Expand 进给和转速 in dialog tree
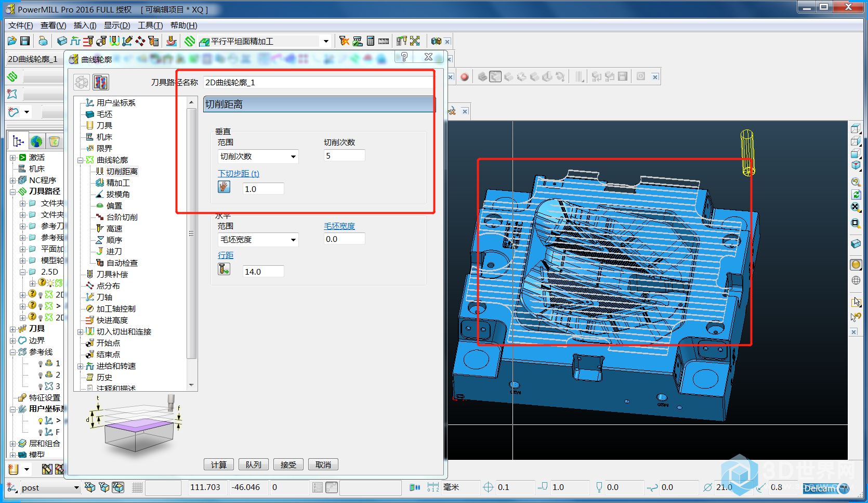 click(x=81, y=366)
